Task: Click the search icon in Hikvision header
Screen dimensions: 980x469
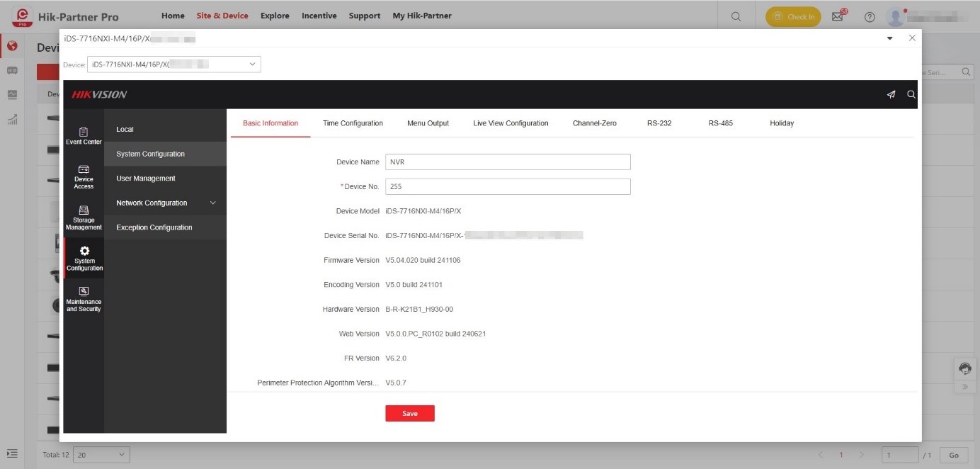Action: (x=911, y=94)
